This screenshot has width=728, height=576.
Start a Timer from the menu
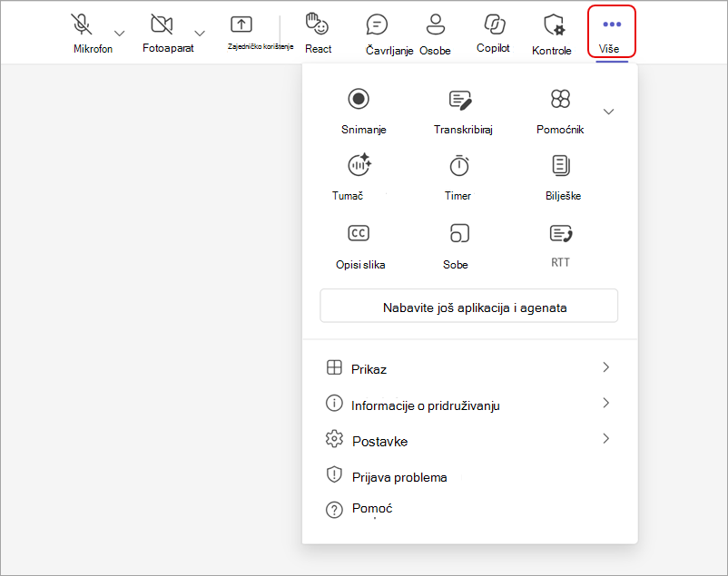coord(459,166)
